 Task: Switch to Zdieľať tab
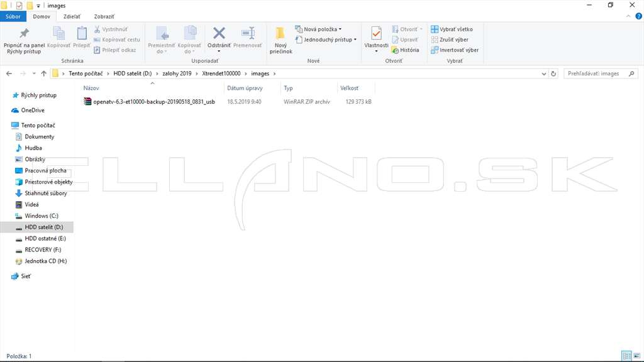(x=72, y=16)
